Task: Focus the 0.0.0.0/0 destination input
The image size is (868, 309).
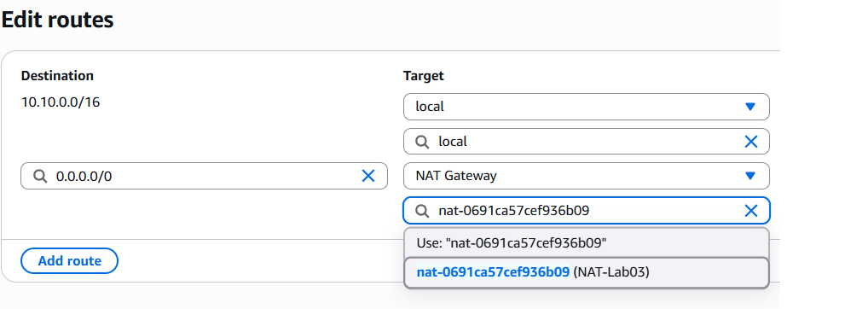Action: pyautogui.click(x=204, y=176)
